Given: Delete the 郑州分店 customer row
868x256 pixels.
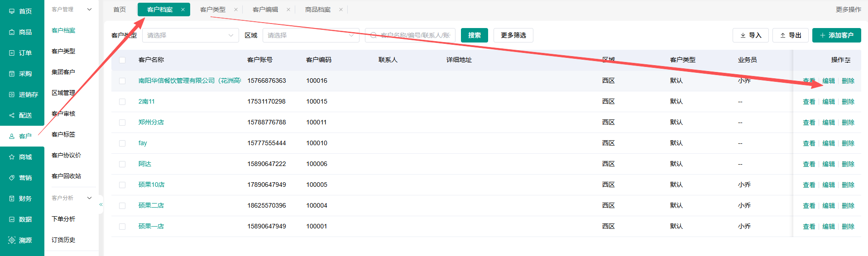Looking at the screenshot, I should coord(848,123).
